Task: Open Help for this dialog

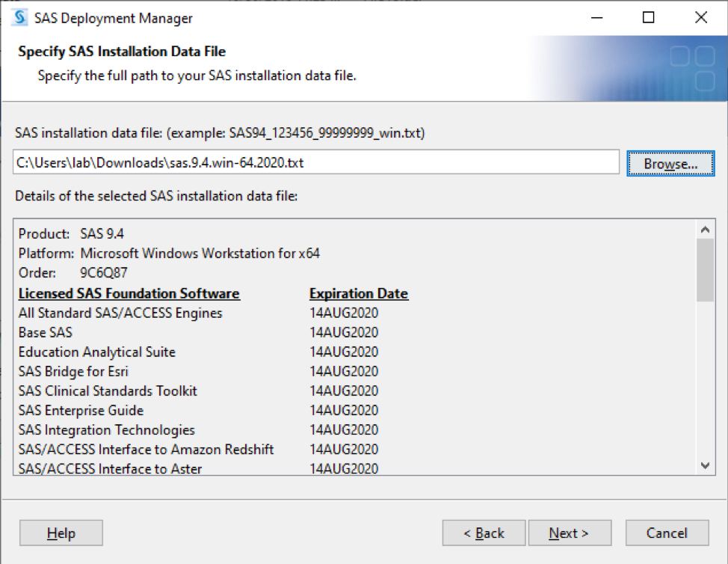Action: click(61, 533)
